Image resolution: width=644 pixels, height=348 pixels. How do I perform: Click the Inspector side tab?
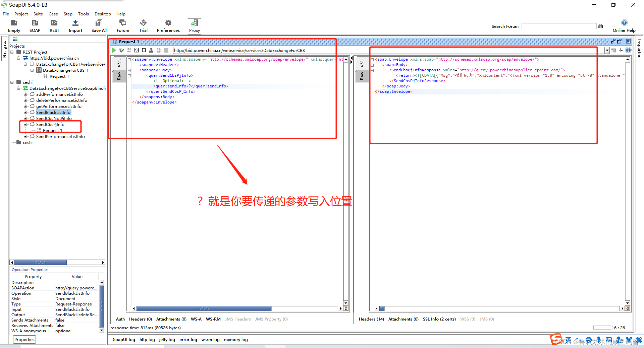639,48
